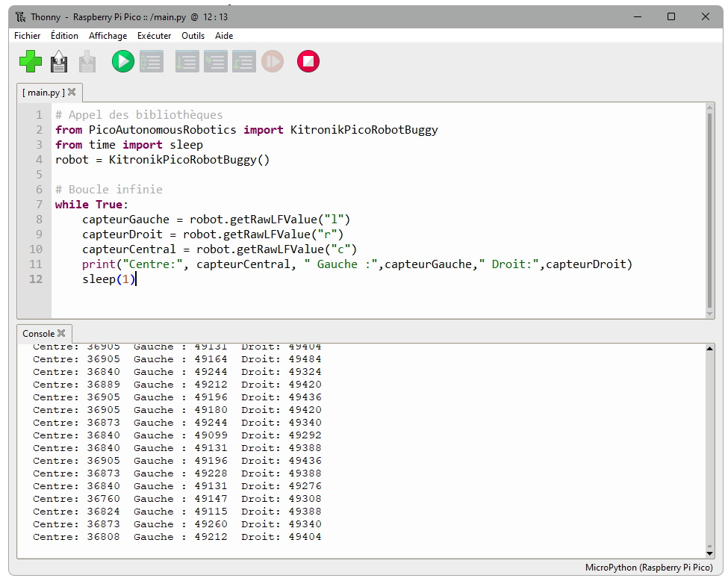Open the Fichier menu
The image size is (728, 584).
point(28,36)
